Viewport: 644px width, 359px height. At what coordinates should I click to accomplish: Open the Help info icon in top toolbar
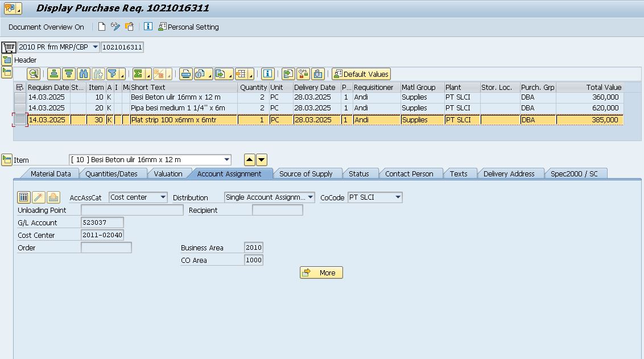[x=148, y=27]
